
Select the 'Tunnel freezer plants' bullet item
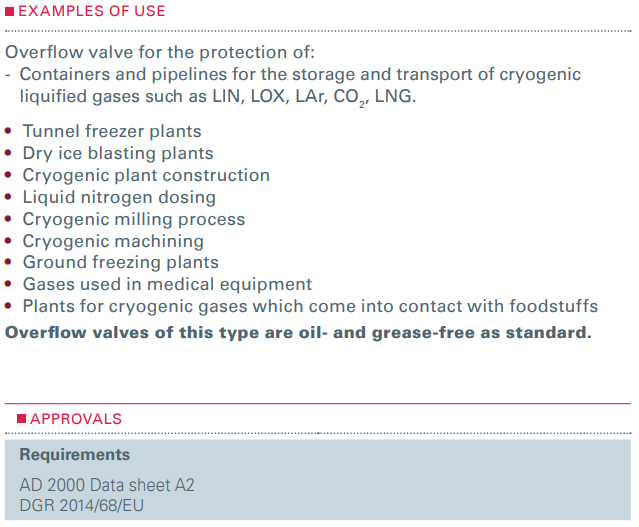(112, 131)
